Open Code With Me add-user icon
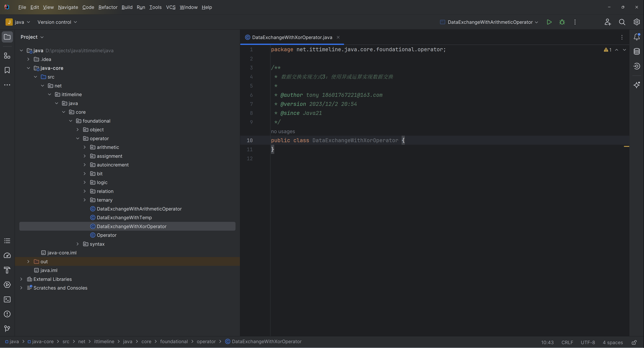This screenshot has width=644, height=348. point(608,22)
